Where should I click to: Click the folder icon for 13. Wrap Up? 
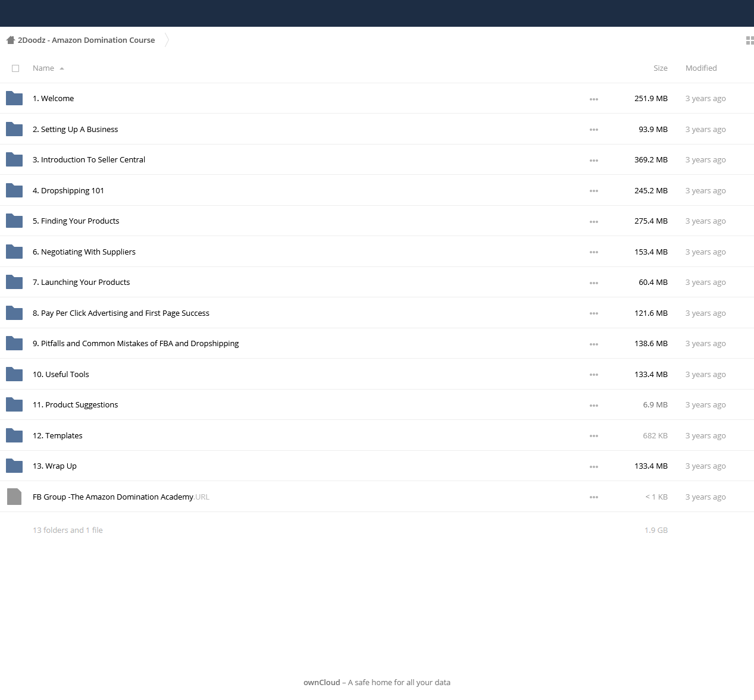pos(14,466)
